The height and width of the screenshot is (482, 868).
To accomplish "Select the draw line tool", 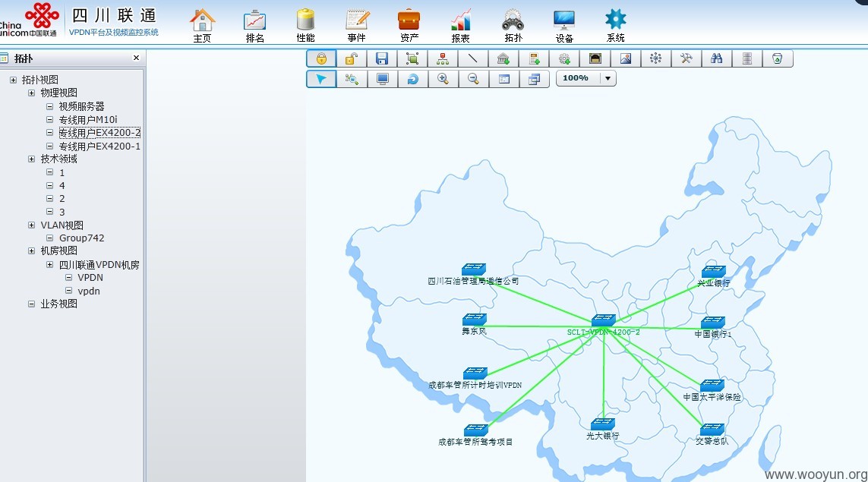I will pos(473,58).
